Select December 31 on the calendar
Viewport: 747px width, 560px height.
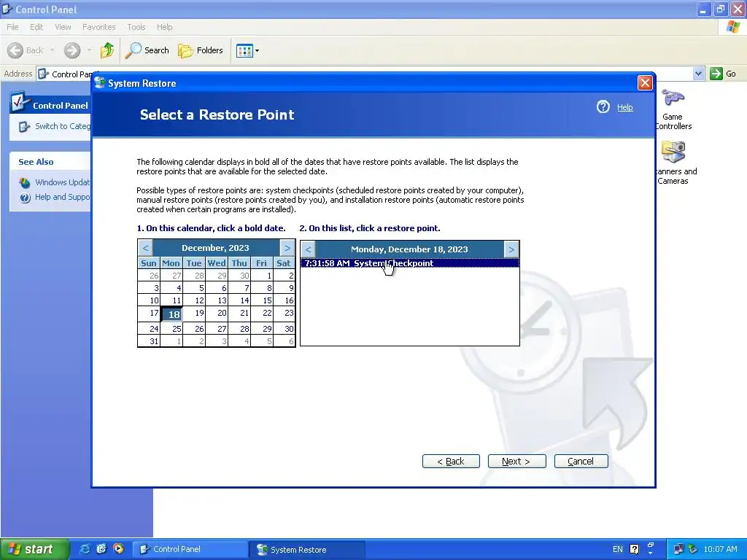coord(149,341)
